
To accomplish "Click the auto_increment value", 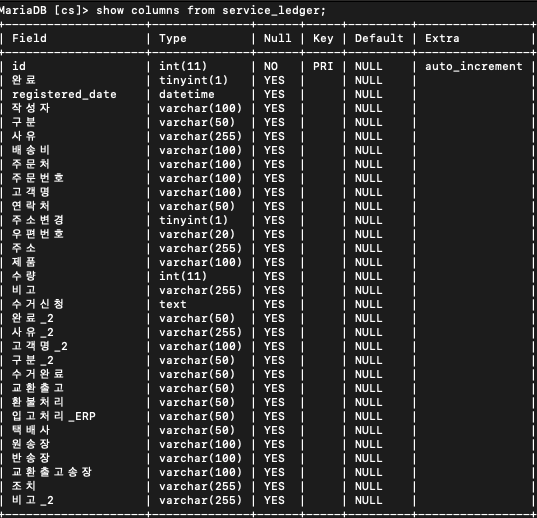I will [474, 66].
